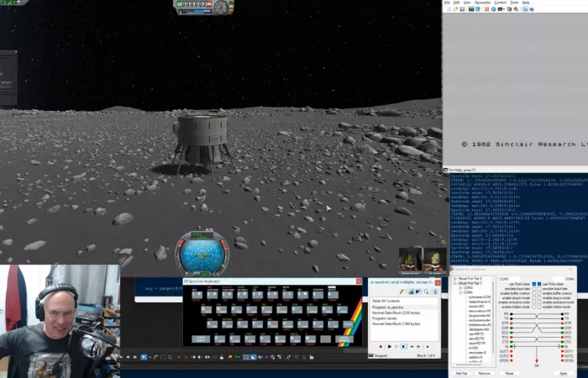Viewport: 588px width, 378px height.
Task: Click the navball in Kerbal Space Program
Action: click(x=202, y=254)
